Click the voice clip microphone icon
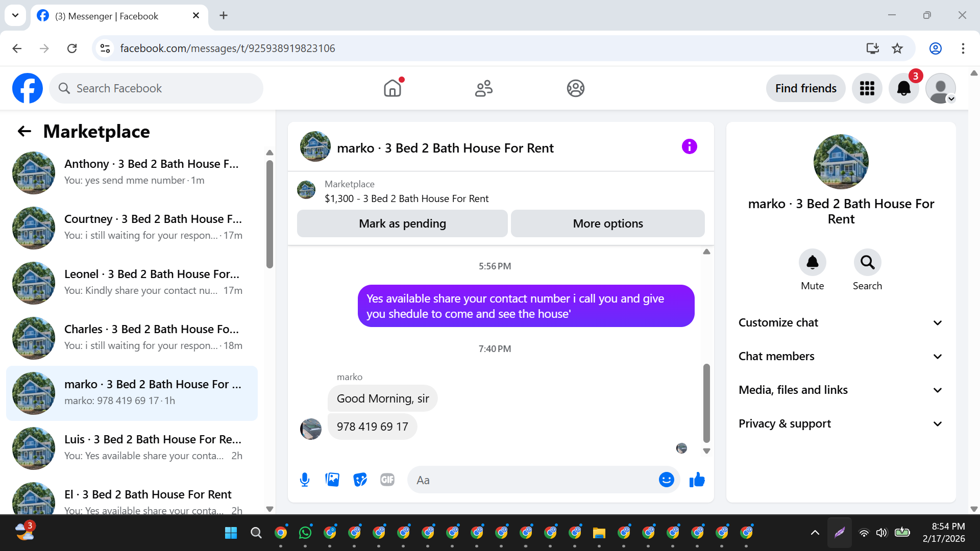The image size is (980, 551). click(305, 480)
